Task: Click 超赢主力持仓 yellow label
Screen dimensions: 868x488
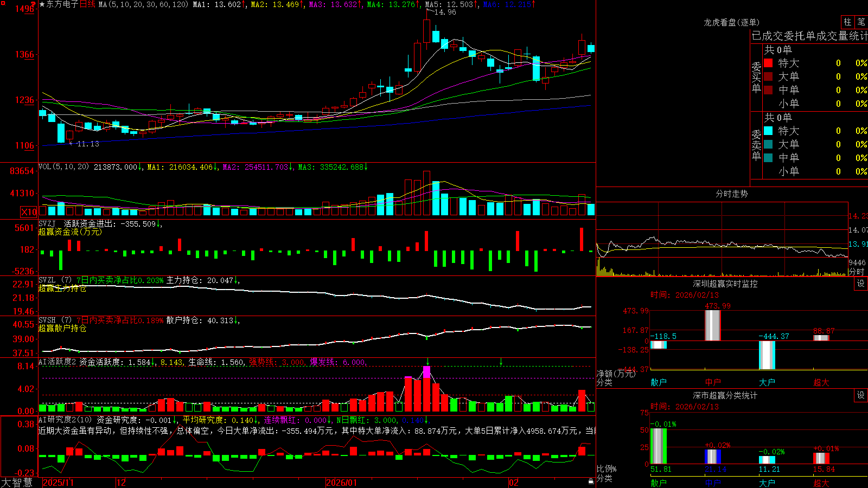Action: pyautogui.click(x=62, y=288)
